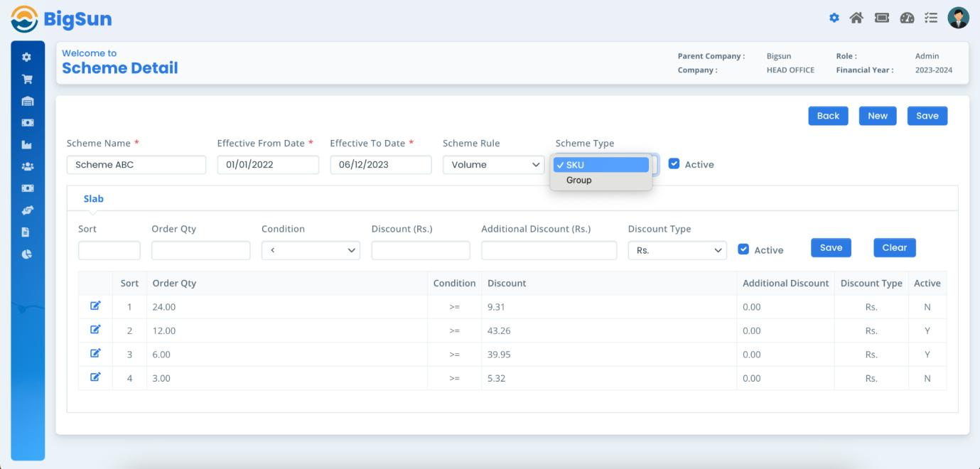Expand the Discount Type Rs. dropdown
The height and width of the screenshot is (469, 980).
tap(677, 250)
